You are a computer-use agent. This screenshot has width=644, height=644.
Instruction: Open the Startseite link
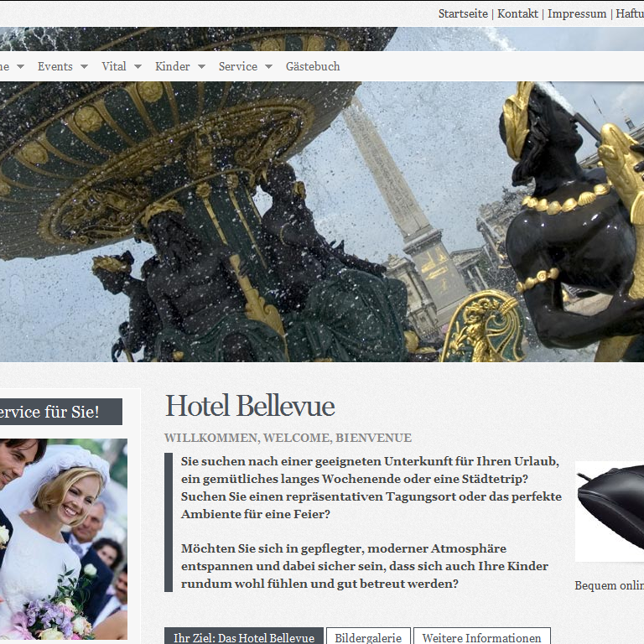click(x=463, y=13)
